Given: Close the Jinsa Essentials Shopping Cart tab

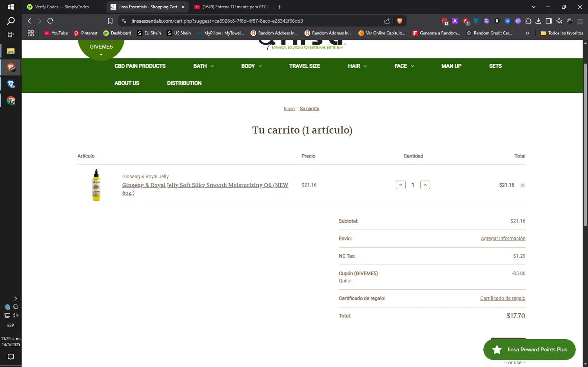Looking at the screenshot, I should pos(183,7).
